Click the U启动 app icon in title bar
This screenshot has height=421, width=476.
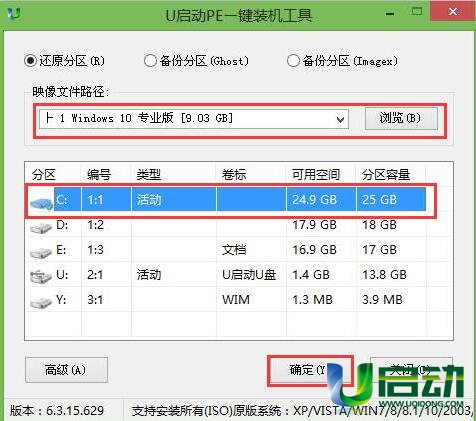pos(14,14)
